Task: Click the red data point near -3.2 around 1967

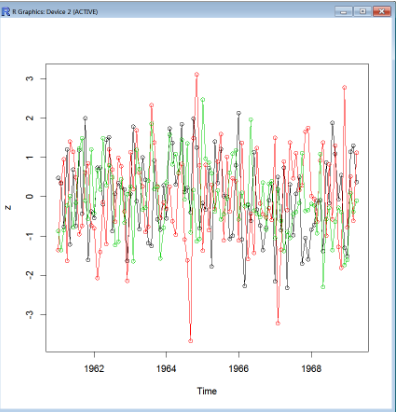Action: pyautogui.click(x=278, y=323)
